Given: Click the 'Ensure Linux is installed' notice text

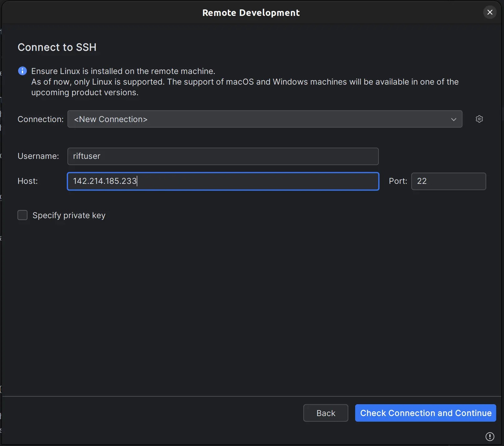Looking at the screenshot, I should (123, 71).
